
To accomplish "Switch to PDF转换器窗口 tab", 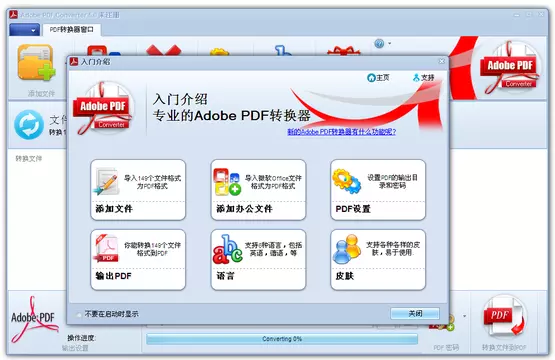I will click(x=72, y=30).
